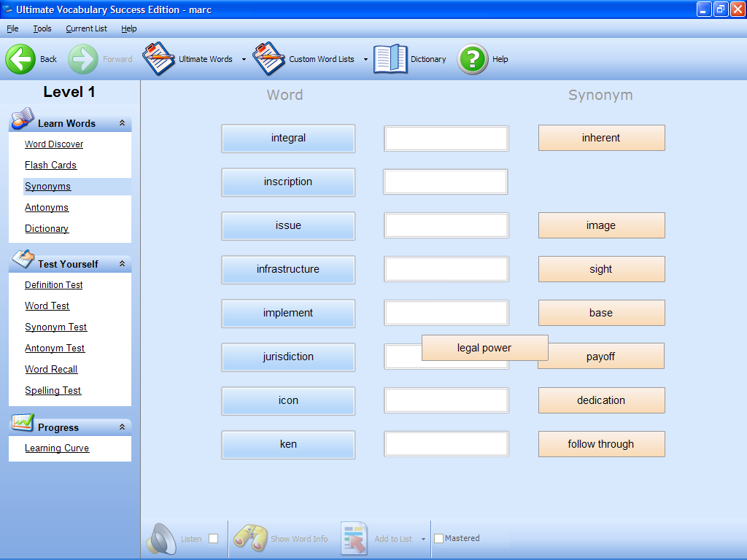Select the word button icon

pyautogui.click(x=288, y=401)
